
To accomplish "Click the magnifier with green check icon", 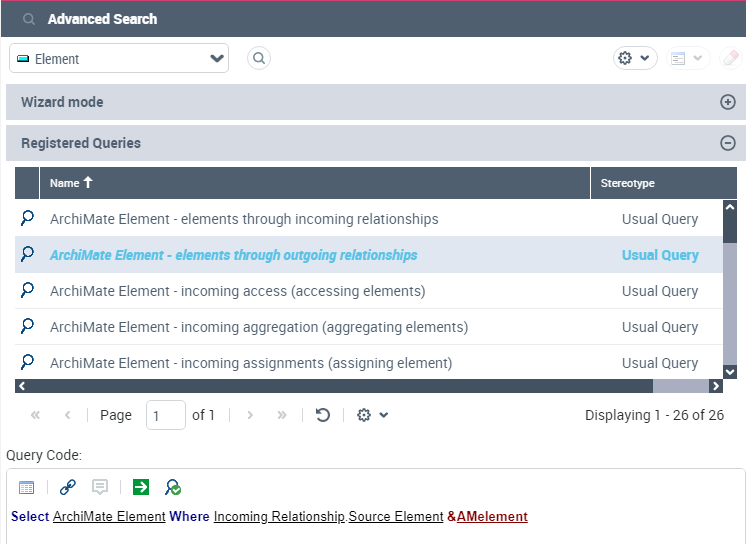I will pos(173,487).
